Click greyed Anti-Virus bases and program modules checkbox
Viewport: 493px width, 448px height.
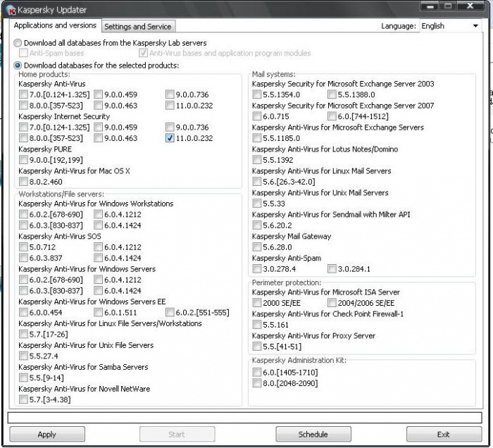coord(143,53)
